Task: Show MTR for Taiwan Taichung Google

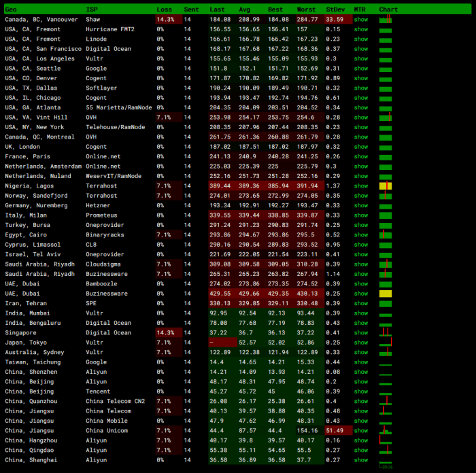Action: (361, 362)
